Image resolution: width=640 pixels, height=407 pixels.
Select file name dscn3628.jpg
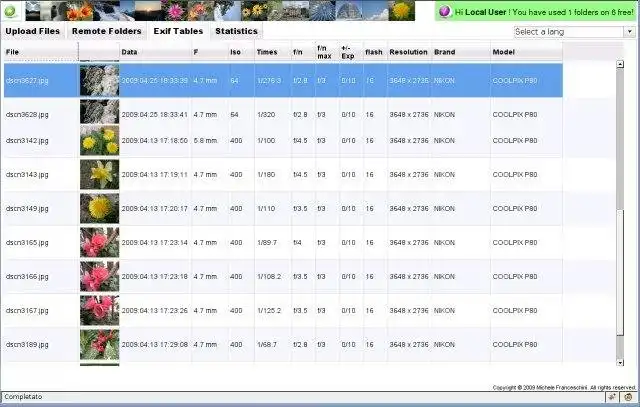(x=27, y=115)
